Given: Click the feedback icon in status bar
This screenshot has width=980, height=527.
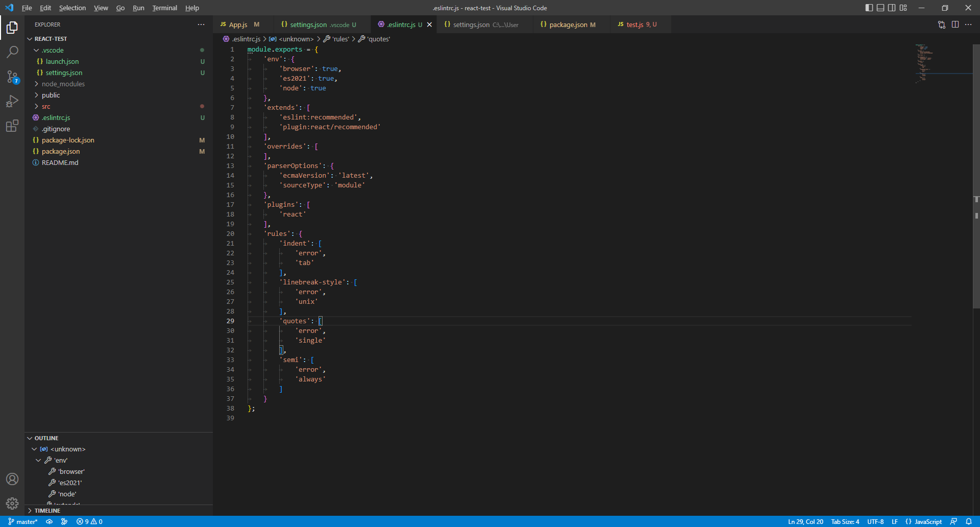Looking at the screenshot, I should (x=953, y=521).
